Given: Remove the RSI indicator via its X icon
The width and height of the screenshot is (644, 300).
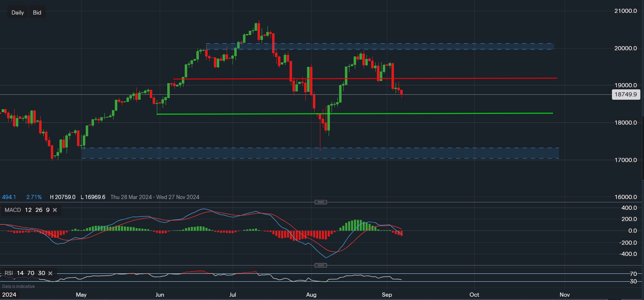Looking at the screenshot, I should [x=50, y=273].
